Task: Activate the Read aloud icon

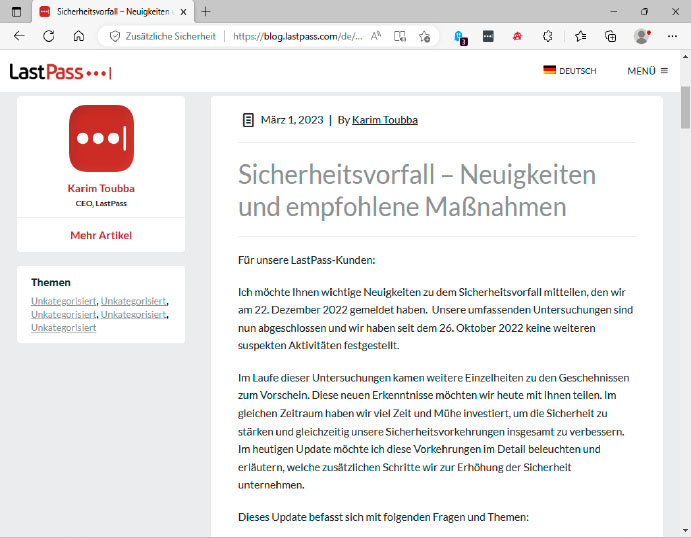Action: pos(376,36)
